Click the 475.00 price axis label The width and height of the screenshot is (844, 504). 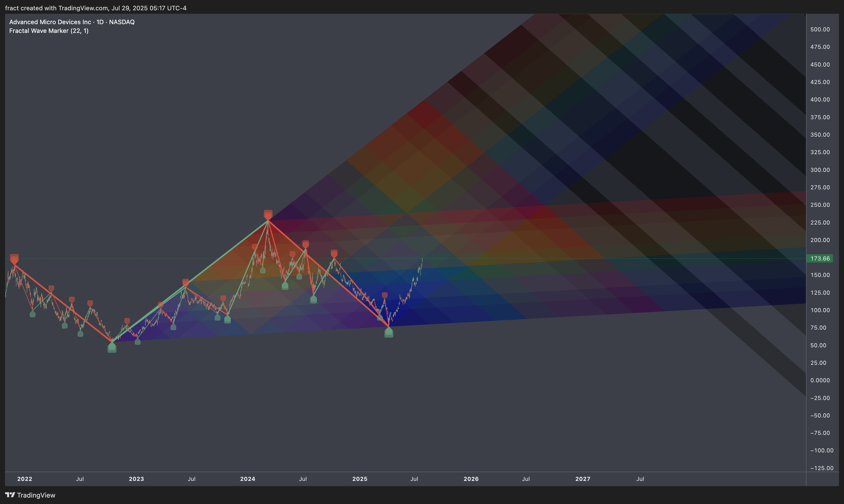click(x=820, y=47)
